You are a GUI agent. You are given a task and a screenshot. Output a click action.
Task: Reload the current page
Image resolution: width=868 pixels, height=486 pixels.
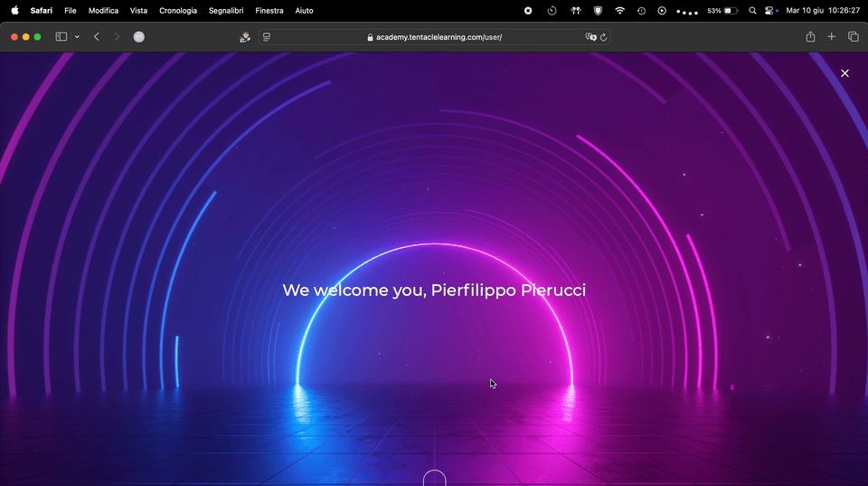click(x=604, y=37)
